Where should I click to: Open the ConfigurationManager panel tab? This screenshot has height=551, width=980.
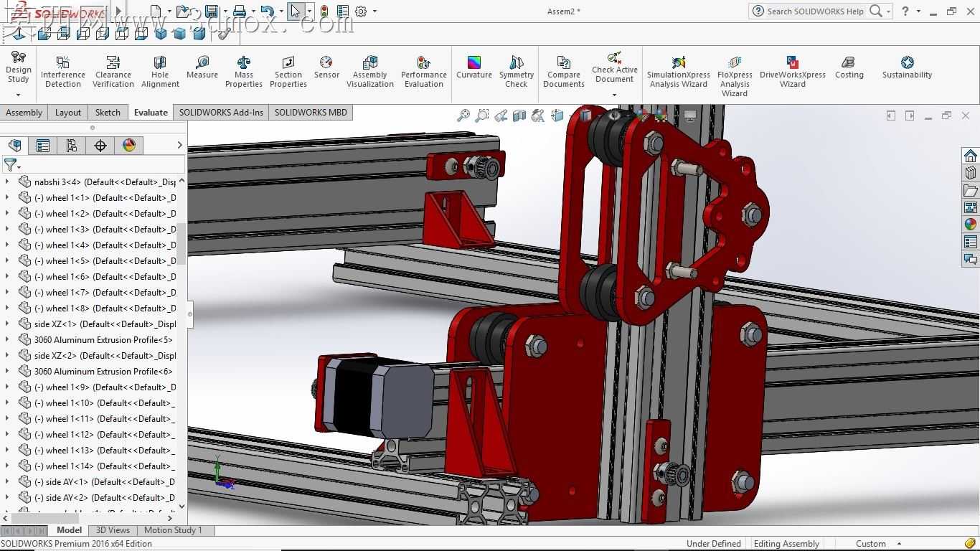[72, 146]
